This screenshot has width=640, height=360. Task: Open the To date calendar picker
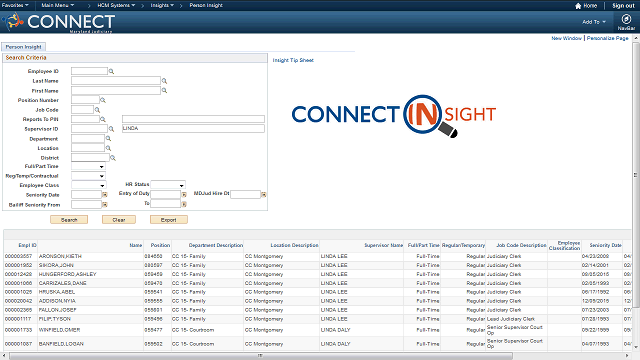(x=184, y=204)
